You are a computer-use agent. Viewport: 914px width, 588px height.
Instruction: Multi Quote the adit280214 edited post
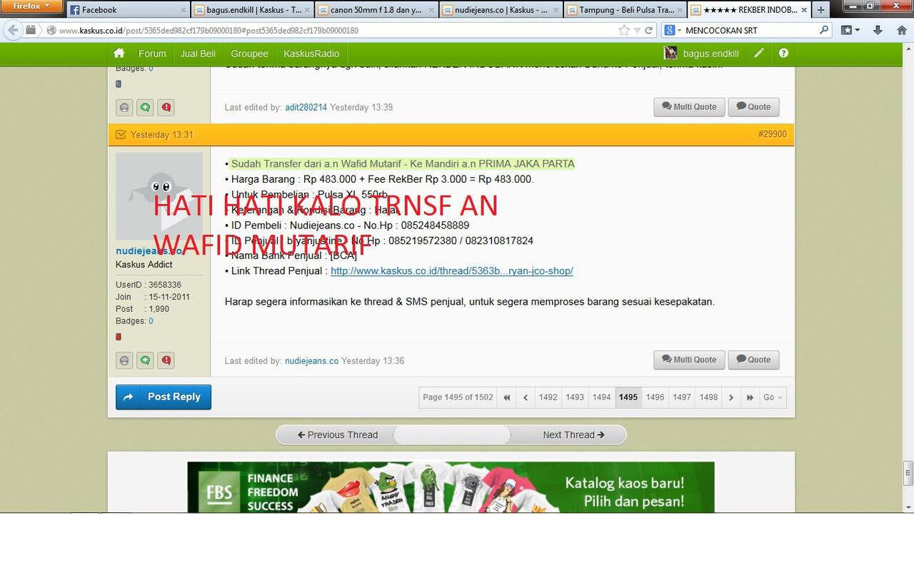(689, 107)
